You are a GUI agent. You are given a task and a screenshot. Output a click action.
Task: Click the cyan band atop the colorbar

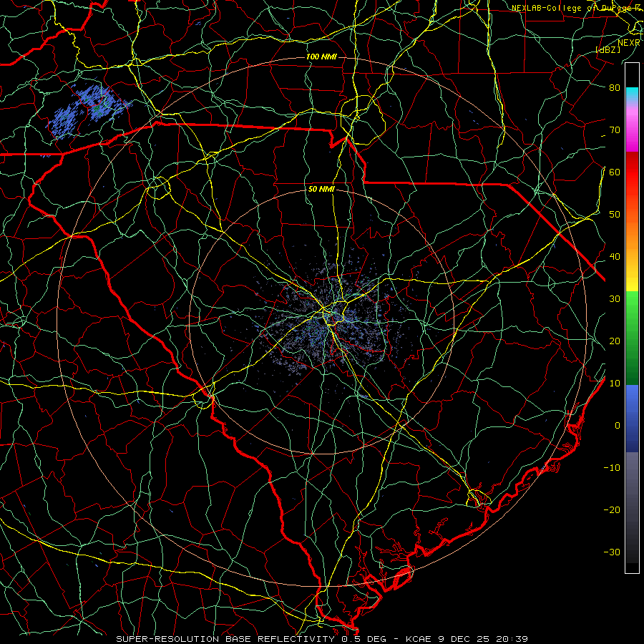[x=632, y=94]
